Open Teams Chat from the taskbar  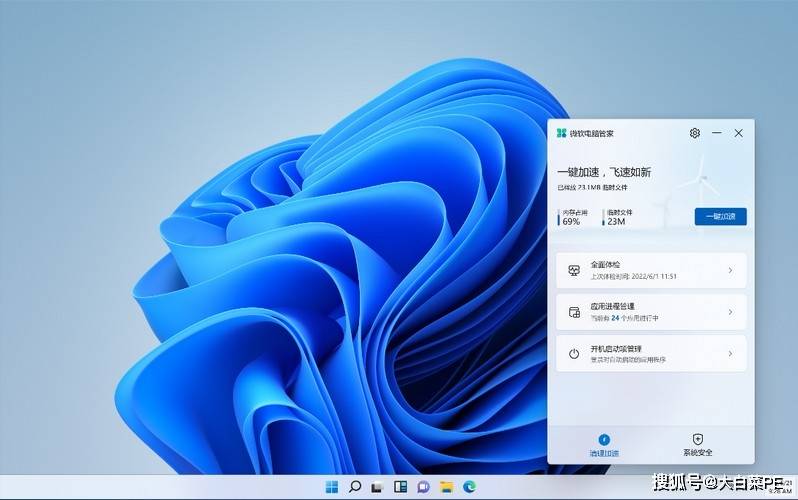423,487
